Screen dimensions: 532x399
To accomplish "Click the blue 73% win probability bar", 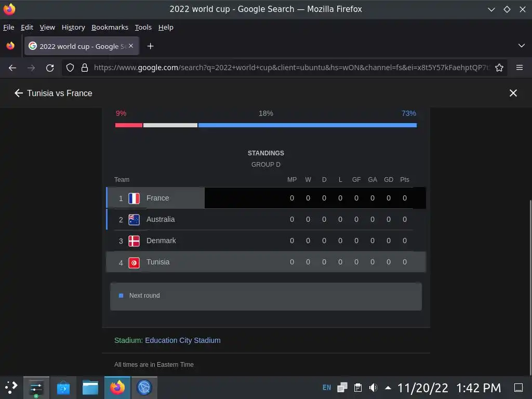I will 308,125.
